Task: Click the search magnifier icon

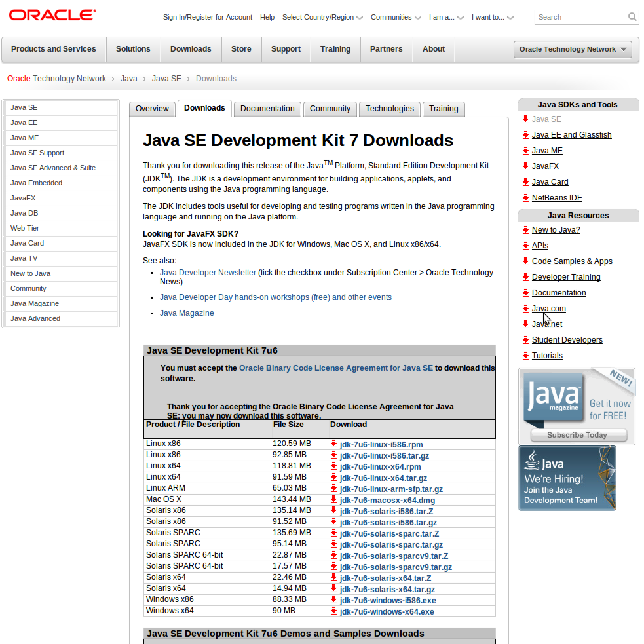Action: coord(632,17)
